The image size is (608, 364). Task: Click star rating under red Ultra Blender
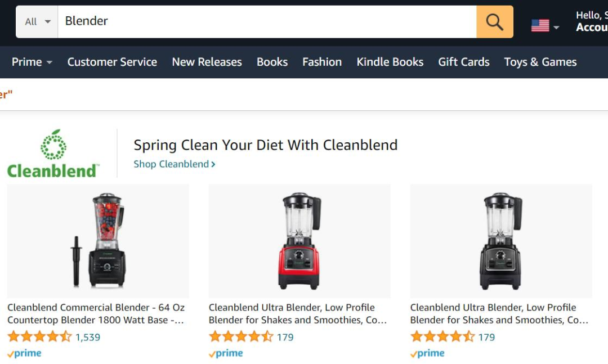(241, 337)
